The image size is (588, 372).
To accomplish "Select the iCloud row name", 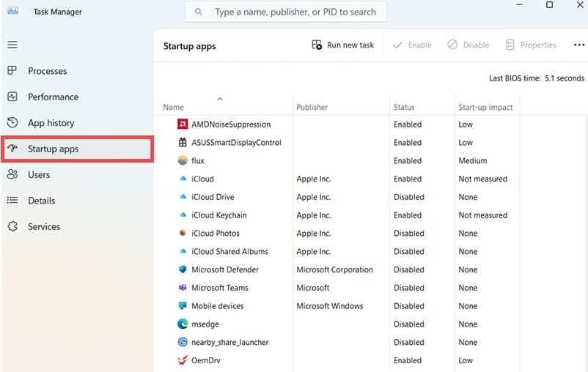I will 202,179.
